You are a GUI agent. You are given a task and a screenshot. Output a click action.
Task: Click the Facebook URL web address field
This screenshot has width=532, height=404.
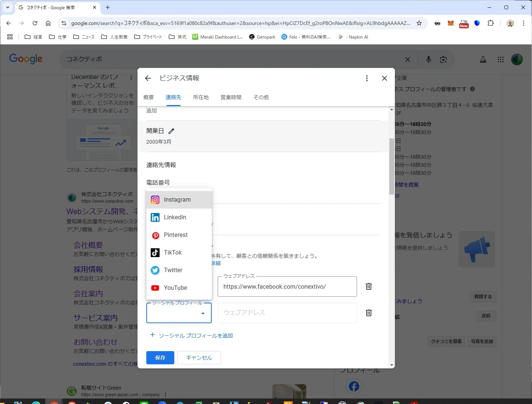[x=287, y=286]
